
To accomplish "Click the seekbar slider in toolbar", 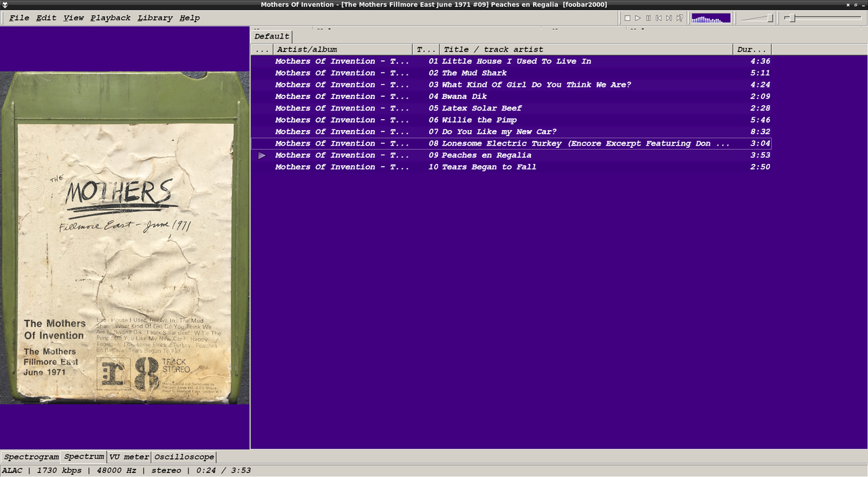I will click(x=823, y=18).
